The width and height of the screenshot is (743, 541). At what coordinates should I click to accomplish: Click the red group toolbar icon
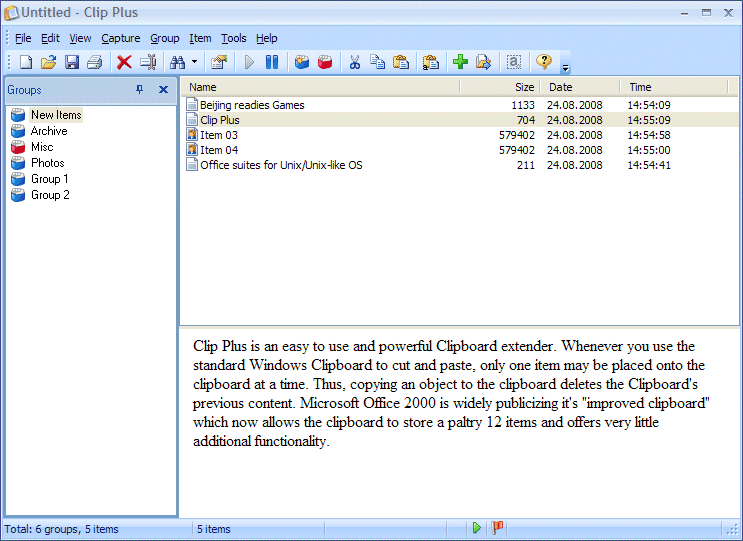(x=325, y=62)
